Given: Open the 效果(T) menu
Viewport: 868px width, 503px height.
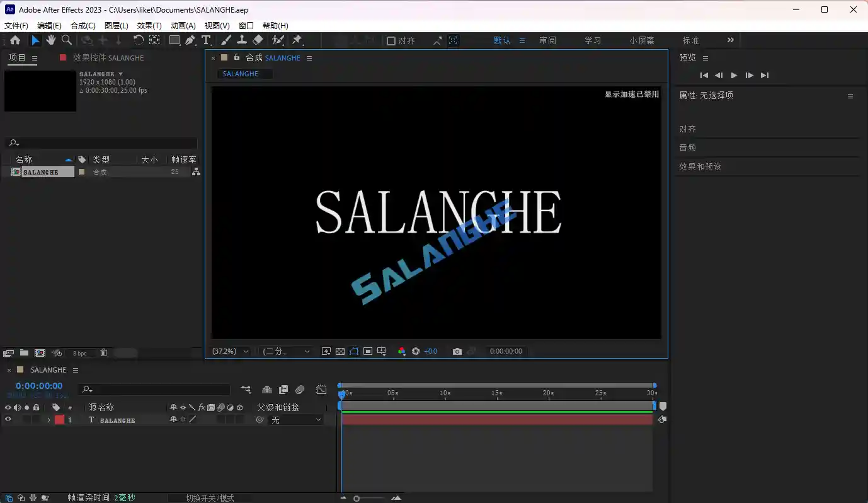Looking at the screenshot, I should pos(149,25).
